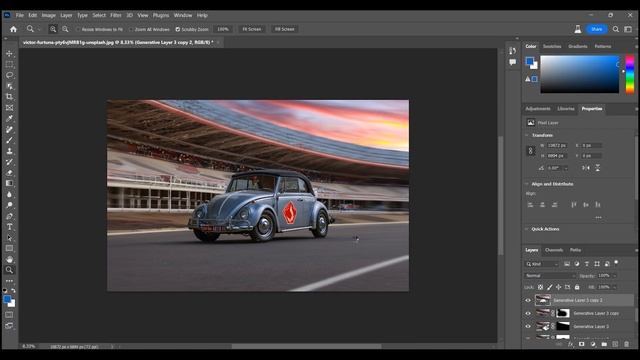
Task: Select the Zoom tool in the toolbox
Action: [x=9, y=270]
